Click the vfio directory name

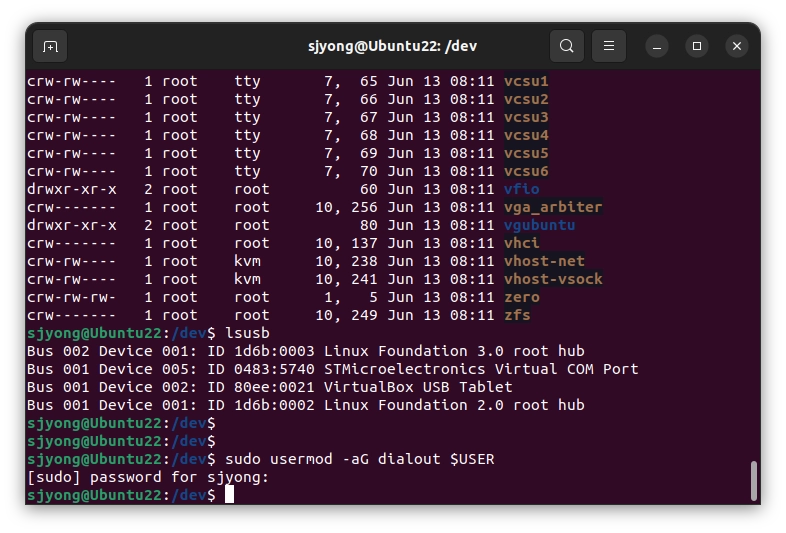click(522, 189)
